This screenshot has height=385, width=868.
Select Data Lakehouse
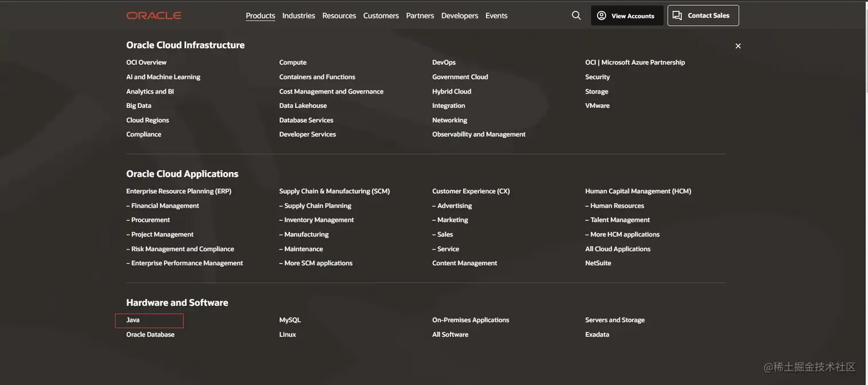point(303,106)
